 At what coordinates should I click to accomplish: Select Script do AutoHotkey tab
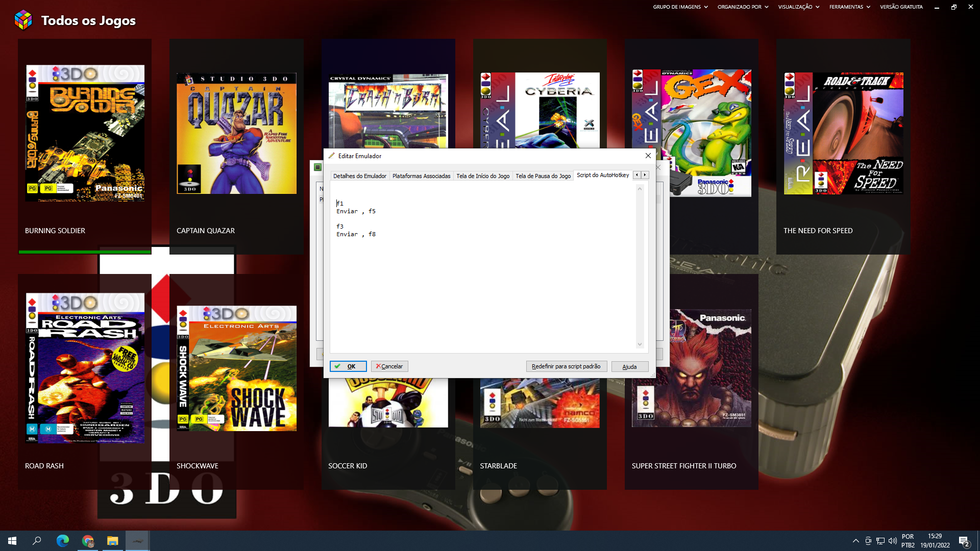(x=603, y=175)
